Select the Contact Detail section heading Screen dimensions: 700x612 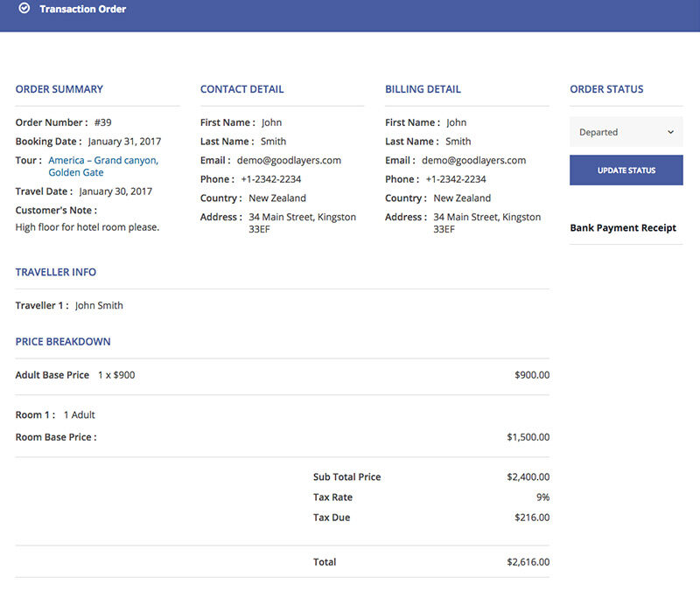pyautogui.click(x=242, y=89)
